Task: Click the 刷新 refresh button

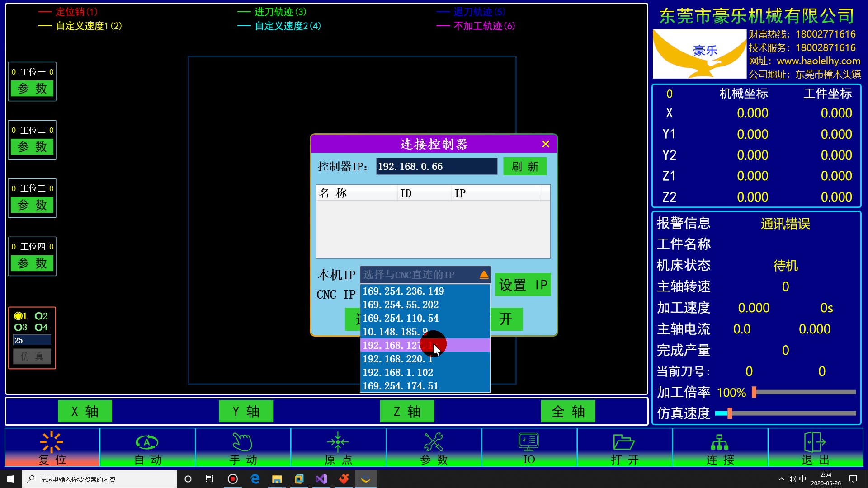Action: (525, 166)
